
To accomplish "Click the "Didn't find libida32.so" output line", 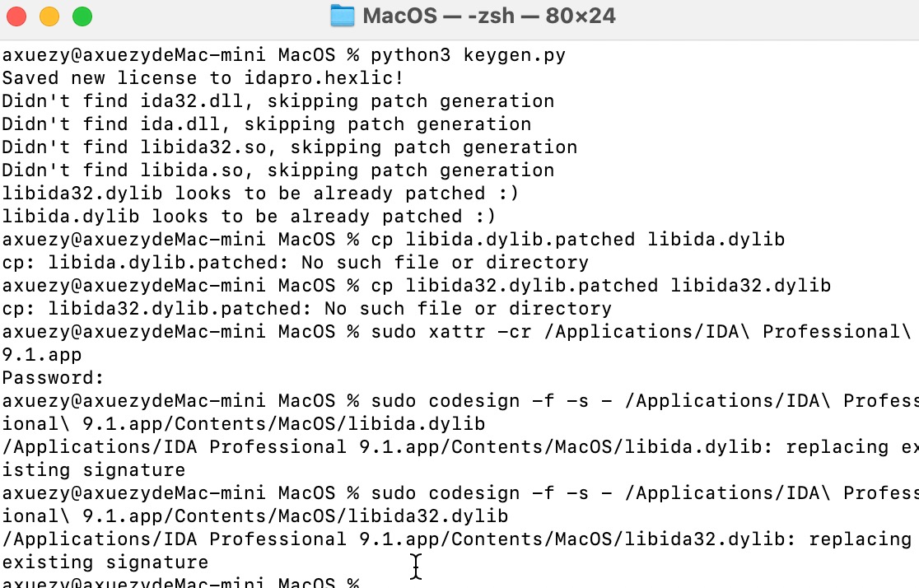I will pyautogui.click(x=289, y=147).
